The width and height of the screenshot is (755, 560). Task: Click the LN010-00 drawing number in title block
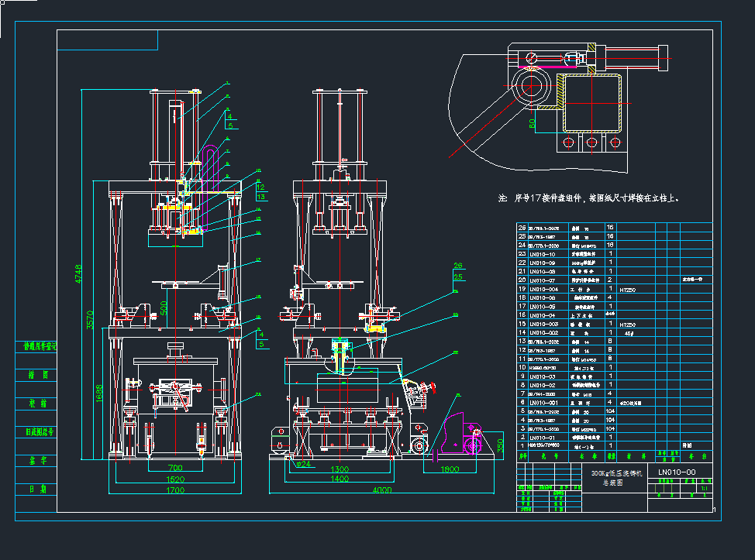point(677,472)
